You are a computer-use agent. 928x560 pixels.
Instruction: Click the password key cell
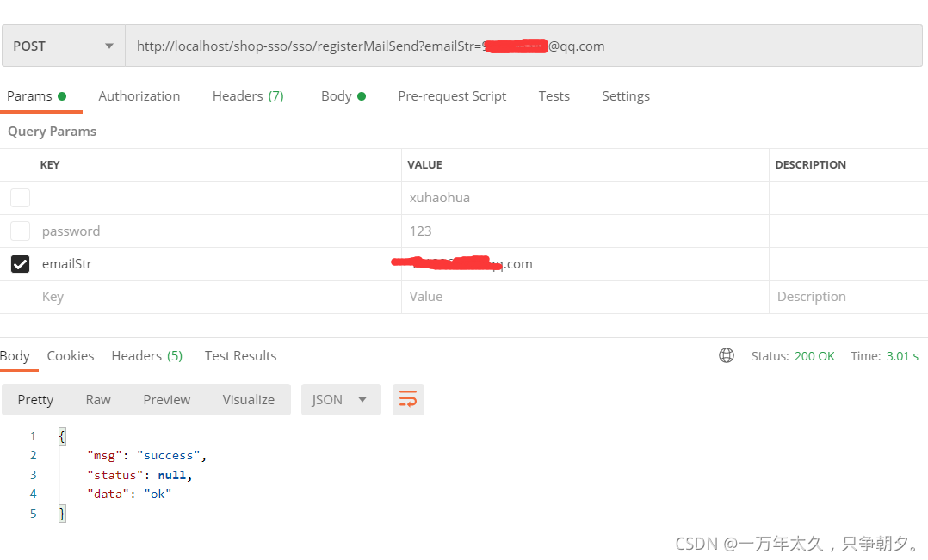point(217,231)
